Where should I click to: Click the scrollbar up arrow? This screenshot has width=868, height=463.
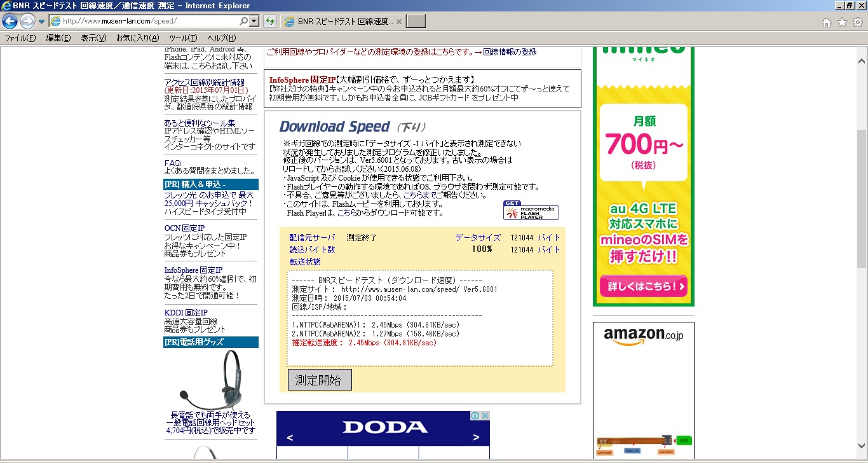click(862, 61)
